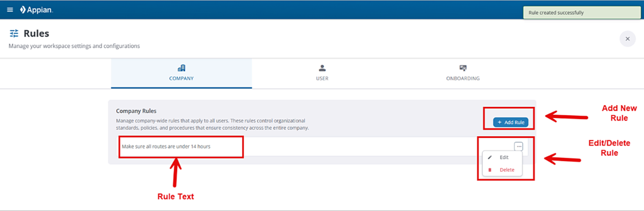
Task: Click the Rule created successfully notification
Action: (x=582, y=13)
